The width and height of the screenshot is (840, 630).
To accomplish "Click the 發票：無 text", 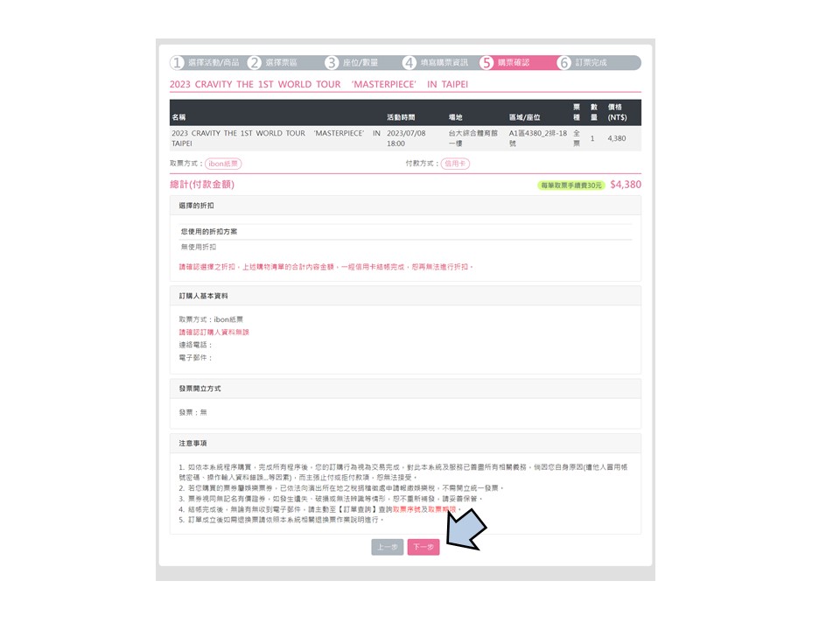I will pos(192,412).
